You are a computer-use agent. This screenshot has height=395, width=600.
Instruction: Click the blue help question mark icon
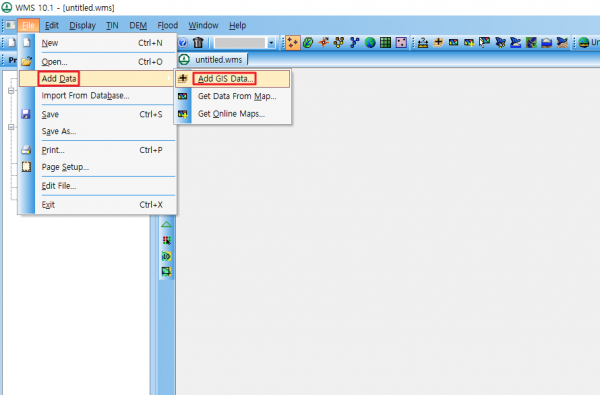183,42
